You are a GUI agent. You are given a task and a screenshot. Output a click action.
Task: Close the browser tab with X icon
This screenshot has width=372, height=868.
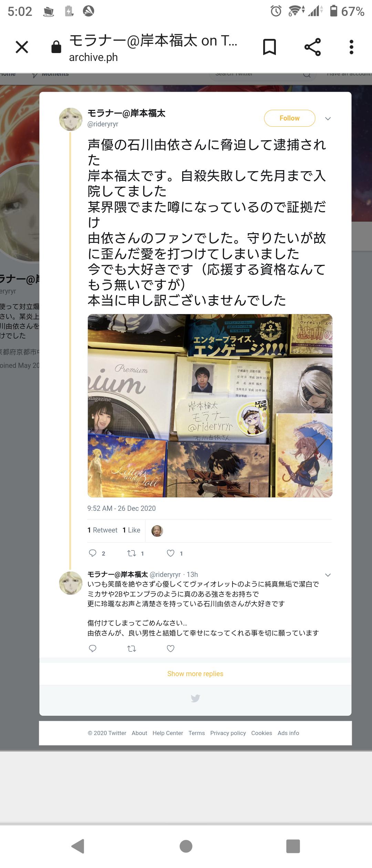(x=22, y=47)
